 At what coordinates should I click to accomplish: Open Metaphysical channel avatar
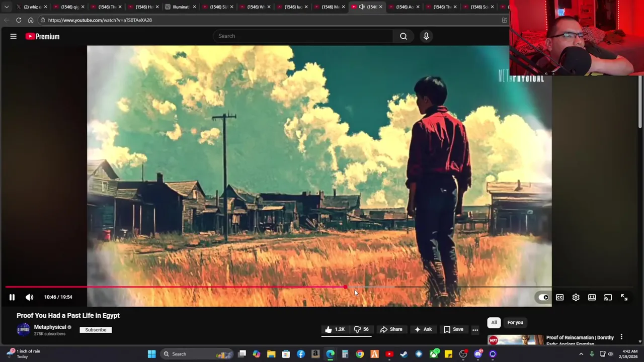[23, 330]
